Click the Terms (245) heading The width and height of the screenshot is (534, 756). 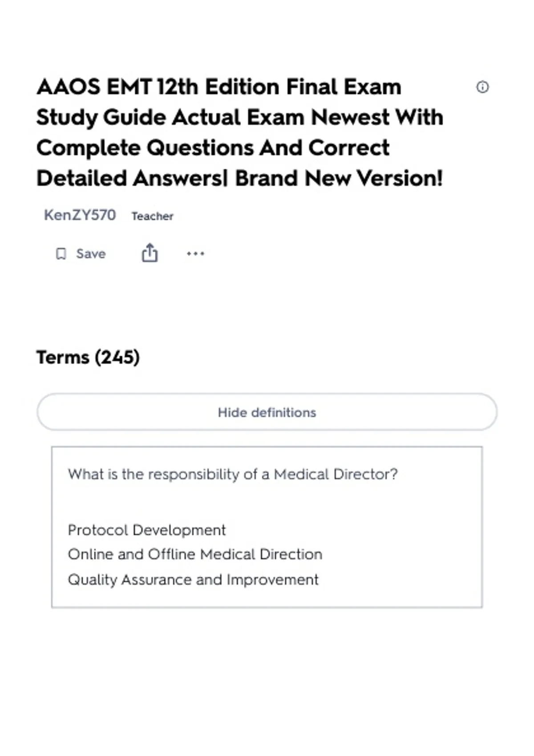pos(88,357)
